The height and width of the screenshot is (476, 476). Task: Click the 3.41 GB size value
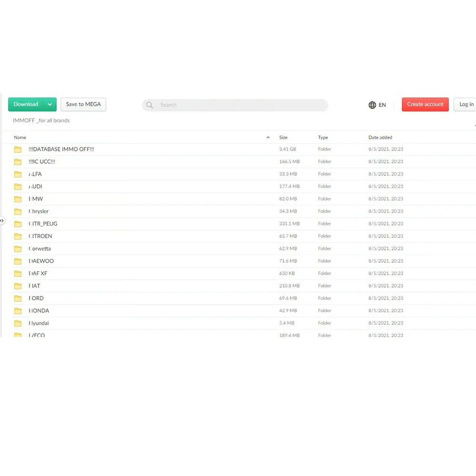point(288,149)
